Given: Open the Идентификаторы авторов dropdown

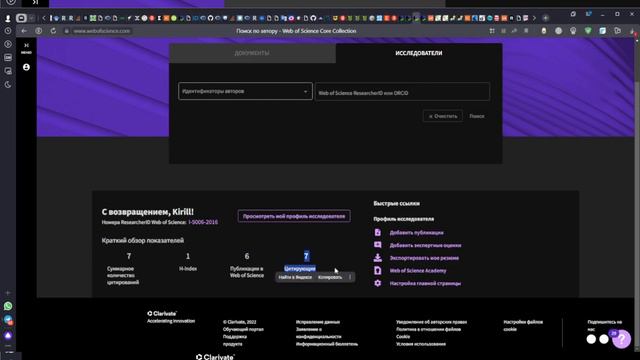Looking at the screenshot, I should pyautogui.click(x=245, y=91).
